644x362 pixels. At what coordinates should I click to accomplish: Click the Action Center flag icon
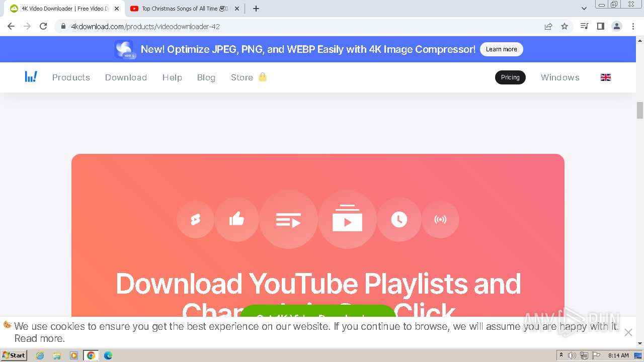[596, 355]
